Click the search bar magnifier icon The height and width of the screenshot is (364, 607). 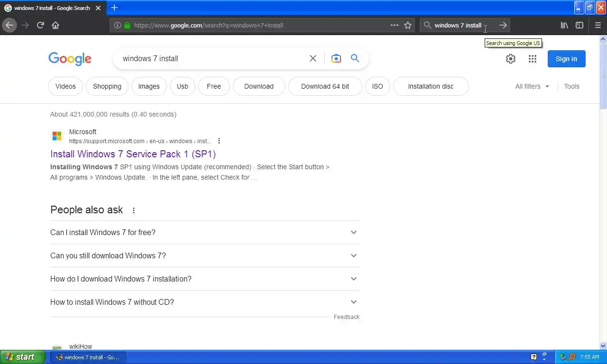[427, 25]
